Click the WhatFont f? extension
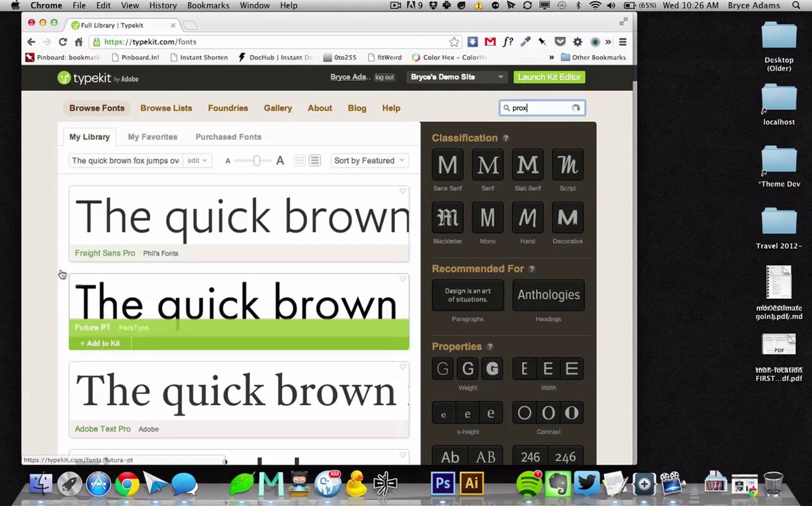The width and height of the screenshot is (812, 506). click(x=508, y=42)
